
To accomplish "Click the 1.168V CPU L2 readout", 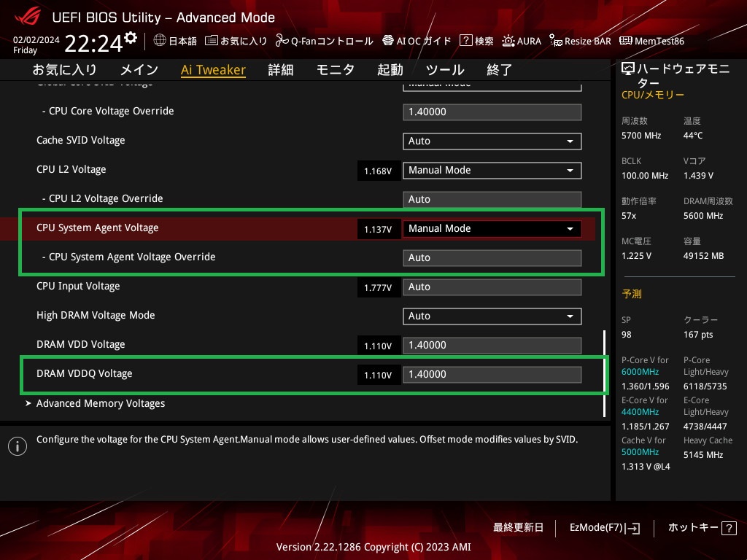I will [379, 171].
